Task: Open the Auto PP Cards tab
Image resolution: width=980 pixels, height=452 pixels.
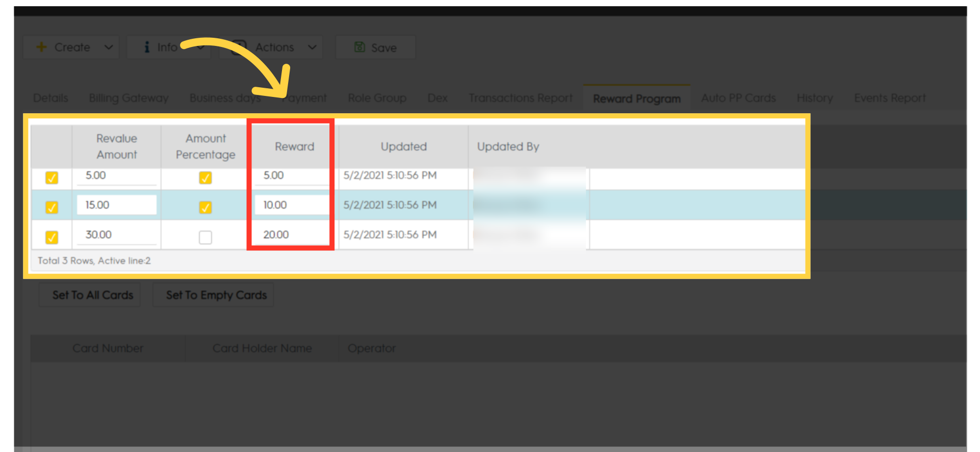Action: coord(738,98)
